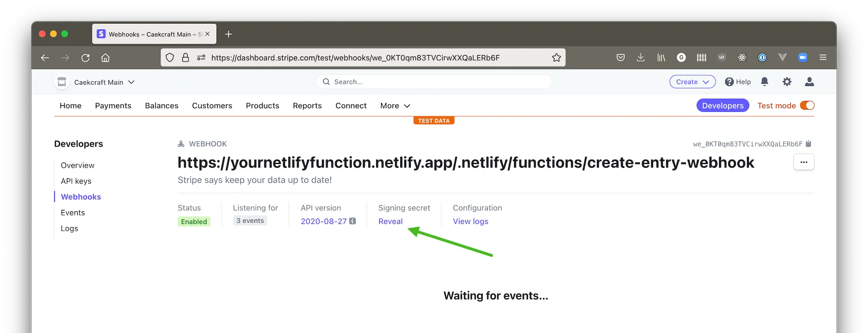Click the 3 events badge
This screenshot has height=333, width=868.
250,221
